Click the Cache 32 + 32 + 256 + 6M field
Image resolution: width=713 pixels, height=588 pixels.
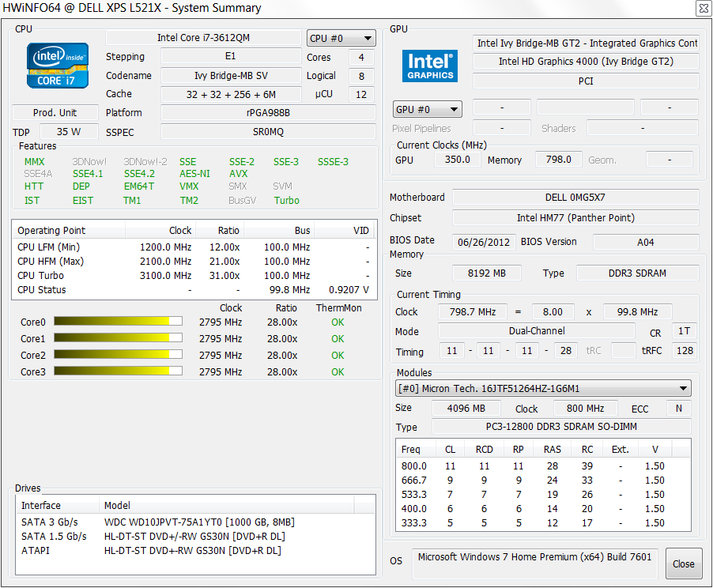point(231,94)
